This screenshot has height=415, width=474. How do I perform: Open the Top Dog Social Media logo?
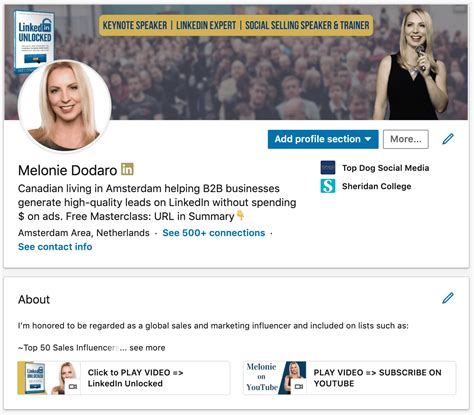pos(328,168)
